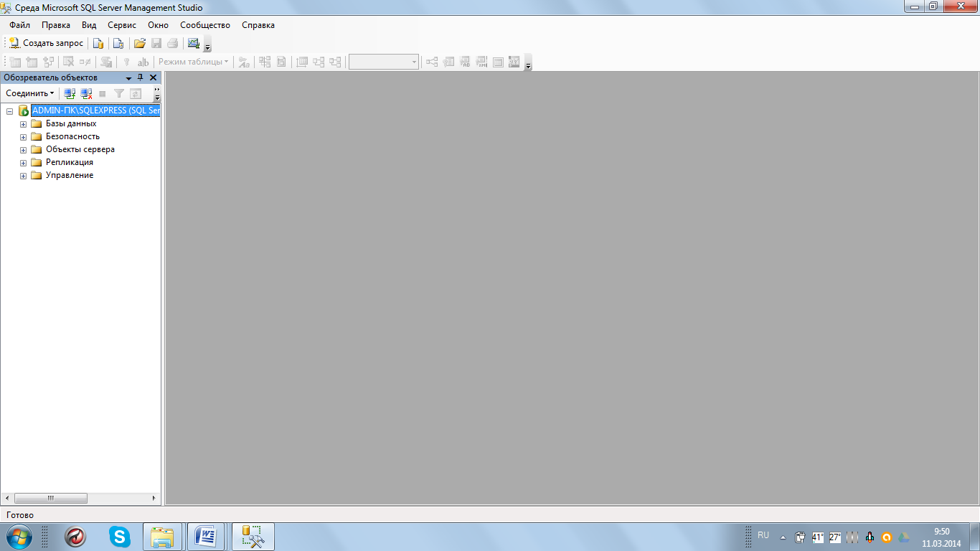980x551 pixels.
Task: Click the arrange selection diagram icon
Action: (265, 62)
